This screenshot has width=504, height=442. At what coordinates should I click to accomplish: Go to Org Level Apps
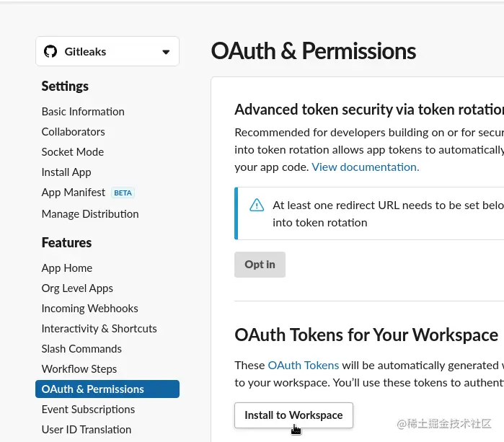click(x=77, y=288)
